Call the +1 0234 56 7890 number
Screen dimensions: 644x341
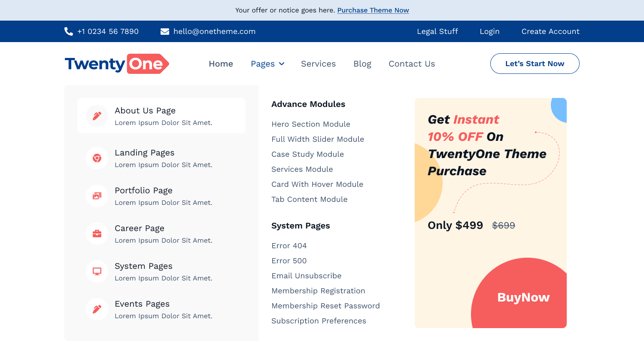pos(108,31)
